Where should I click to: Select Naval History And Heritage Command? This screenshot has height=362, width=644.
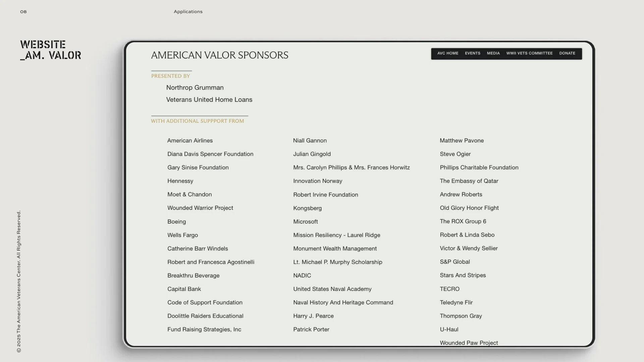pos(343,302)
